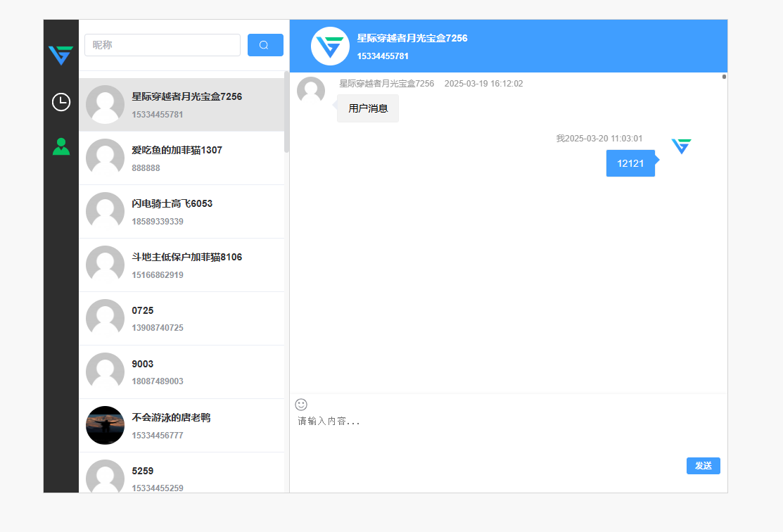Open recent chats clock icon

pos(61,102)
